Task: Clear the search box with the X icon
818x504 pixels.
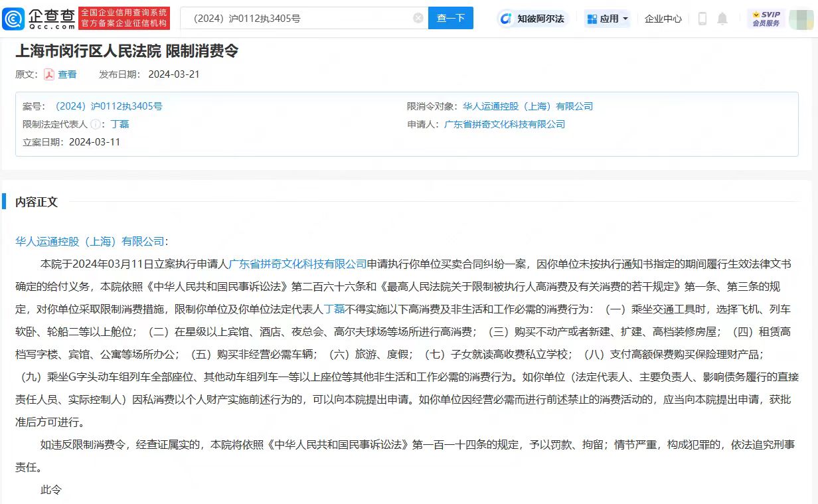Action: [x=418, y=19]
